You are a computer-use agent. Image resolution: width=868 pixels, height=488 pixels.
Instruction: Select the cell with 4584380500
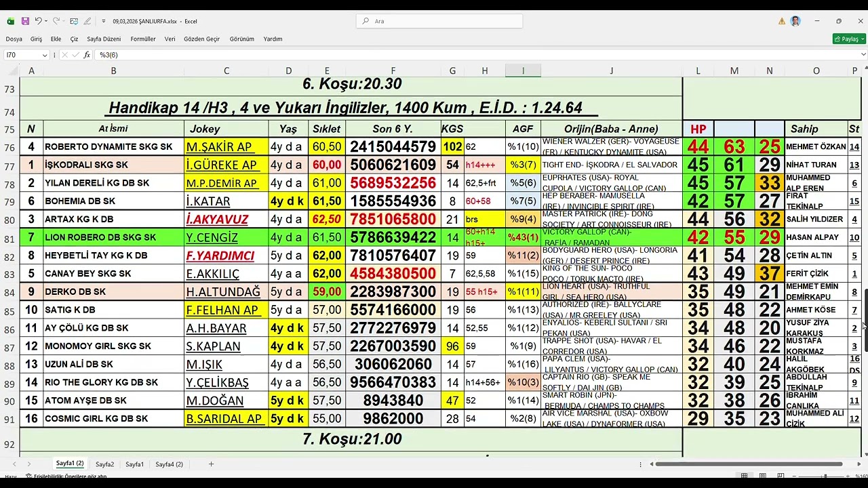coord(393,274)
